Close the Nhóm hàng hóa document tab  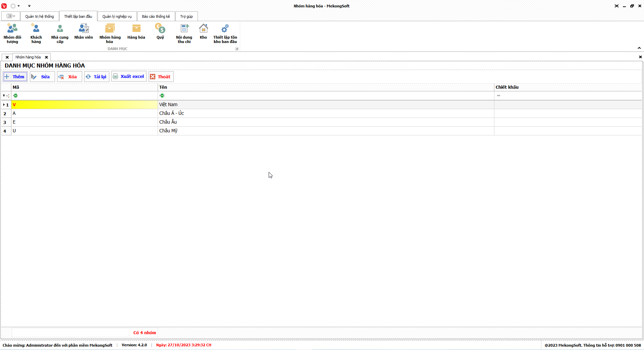(47, 57)
